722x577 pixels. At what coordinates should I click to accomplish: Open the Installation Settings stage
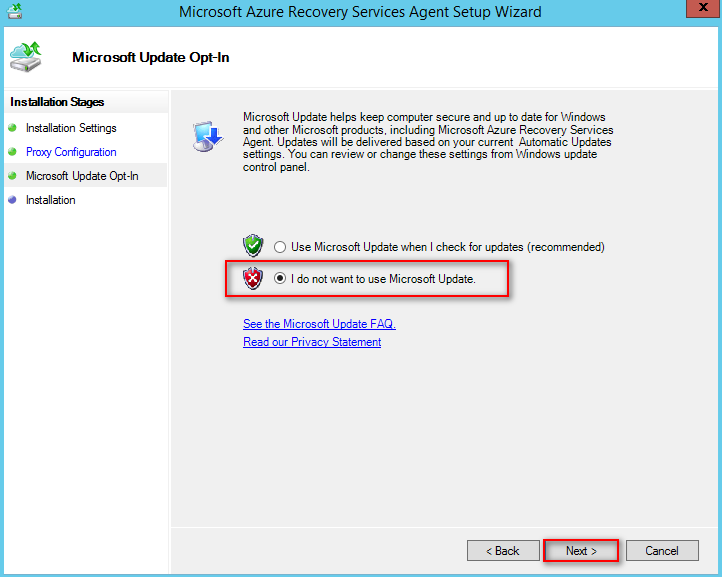pos(71,128)
